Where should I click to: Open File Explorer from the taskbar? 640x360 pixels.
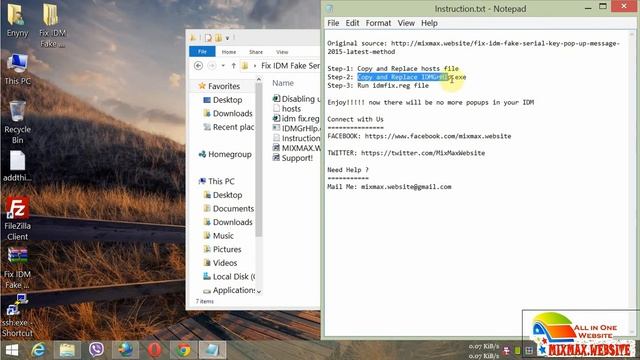tap(67, 350)
